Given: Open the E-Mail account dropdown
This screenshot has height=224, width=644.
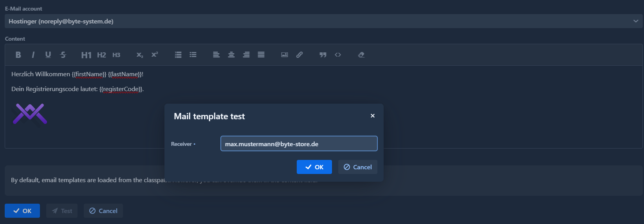Looking at the screenshot, I should (x=323, y=21).
